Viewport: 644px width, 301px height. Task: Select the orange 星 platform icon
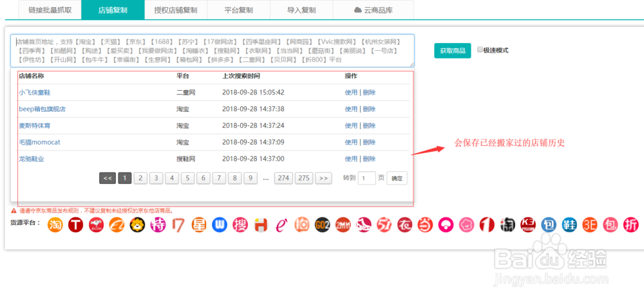tap(199, 224)
